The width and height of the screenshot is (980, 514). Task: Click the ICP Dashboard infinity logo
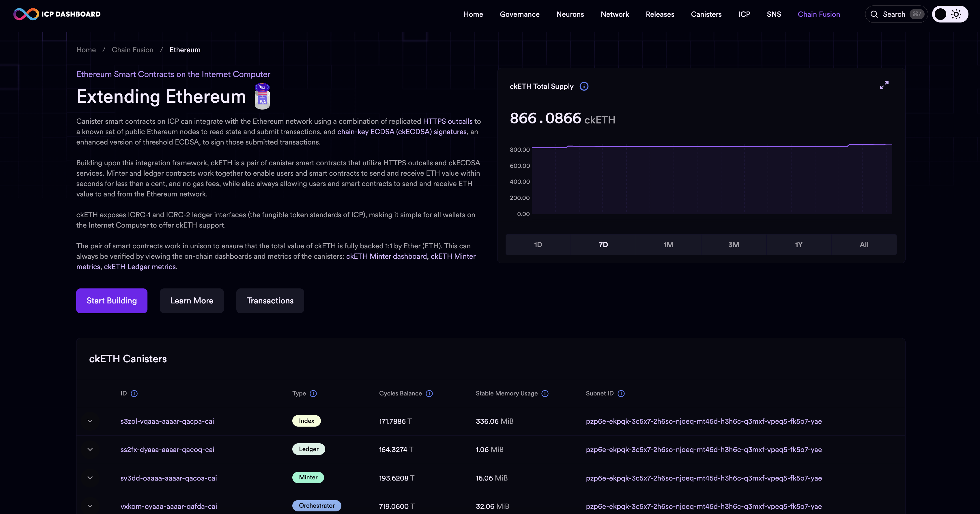(x=26, y=14)
